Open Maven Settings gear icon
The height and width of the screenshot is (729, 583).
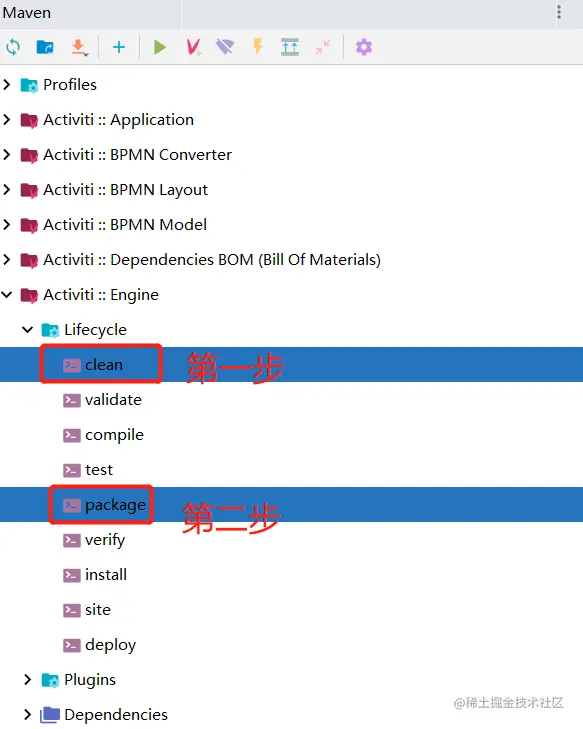click(x=364, y=47)
